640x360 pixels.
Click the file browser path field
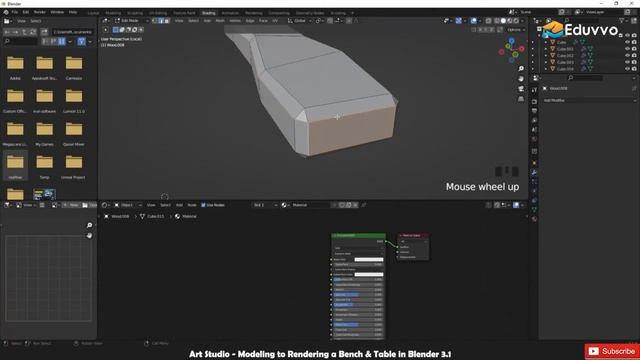(x=73, y=32)
